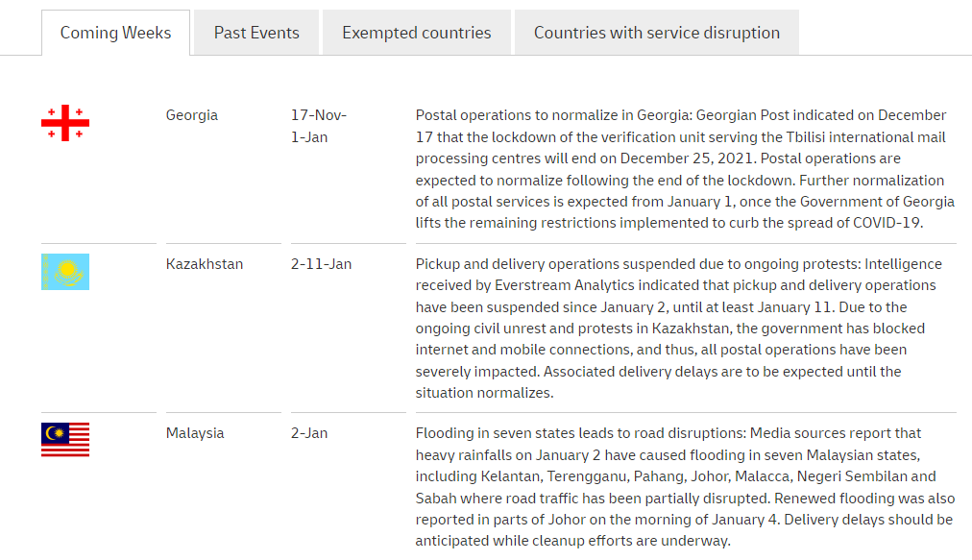The image size is (972, 560).
Task: Click the 2-11-Jan date for Kazakhstan
Action: [x=321, y=264]
